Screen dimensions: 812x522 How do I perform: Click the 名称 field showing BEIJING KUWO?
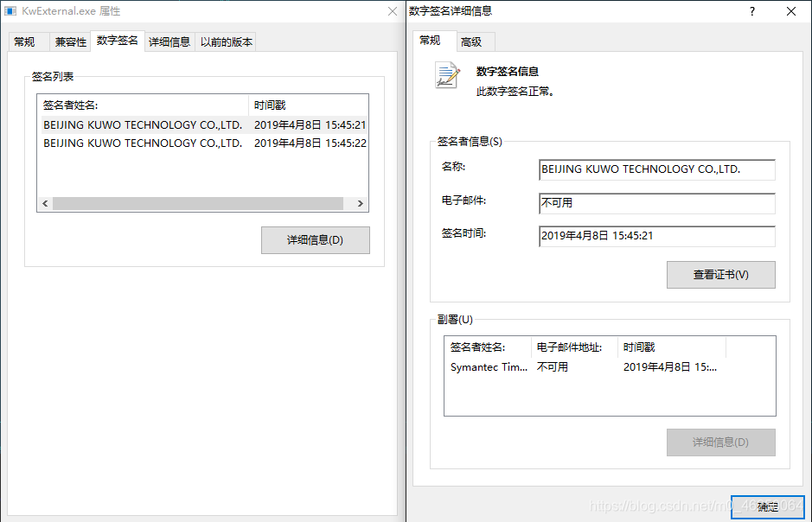(x=655, y=170)
